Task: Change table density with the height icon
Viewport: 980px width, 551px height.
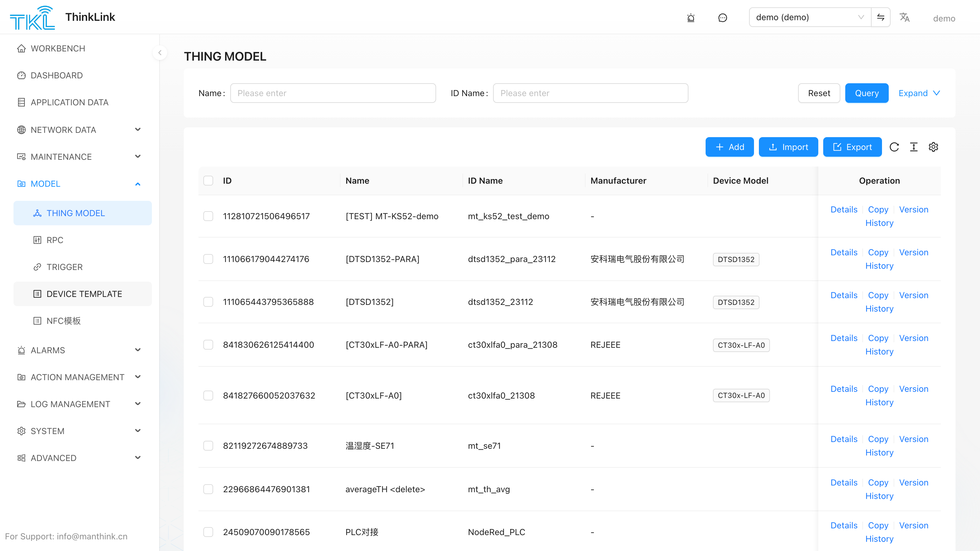Action: [914, 147]
